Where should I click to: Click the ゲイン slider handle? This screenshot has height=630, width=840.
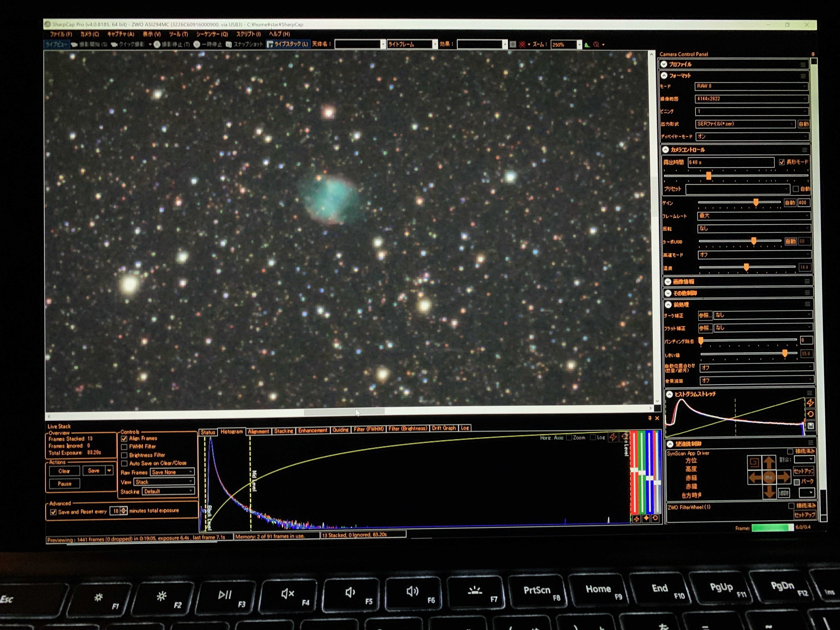pos(756,202)
